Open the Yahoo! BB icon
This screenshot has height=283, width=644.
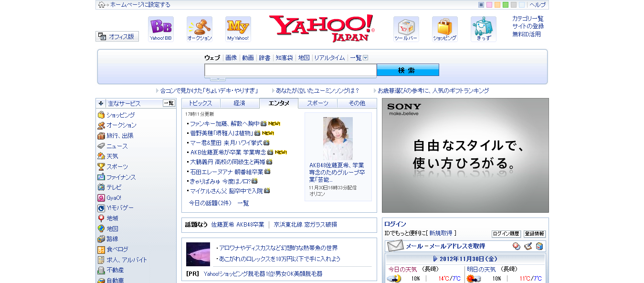click(x=161, y=29)
